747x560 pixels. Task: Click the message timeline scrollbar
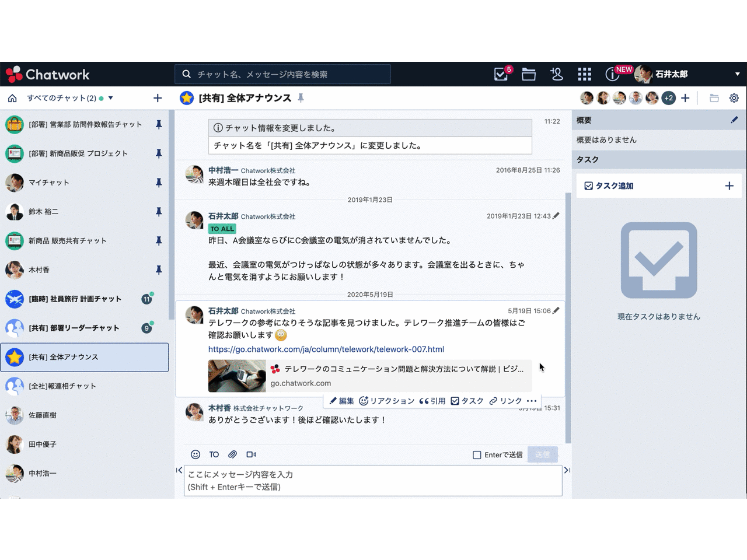pyautogui.click(x=568, y=318)
